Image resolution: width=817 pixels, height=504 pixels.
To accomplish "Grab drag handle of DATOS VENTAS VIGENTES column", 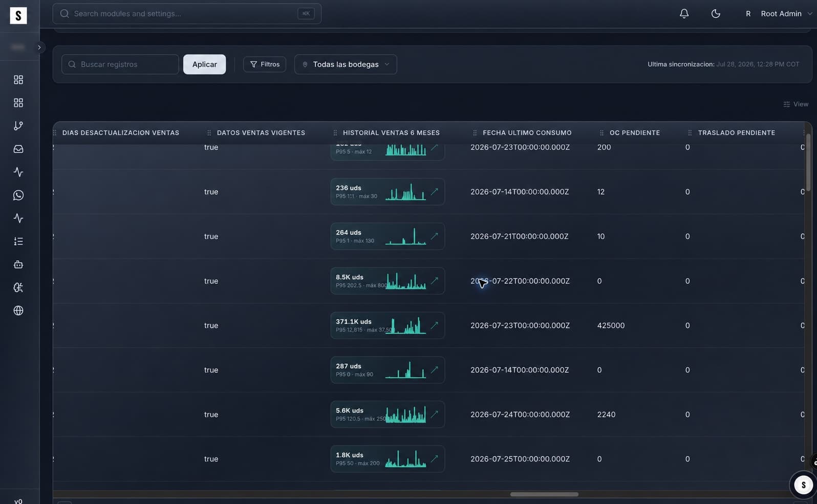I will click(209, 133).
